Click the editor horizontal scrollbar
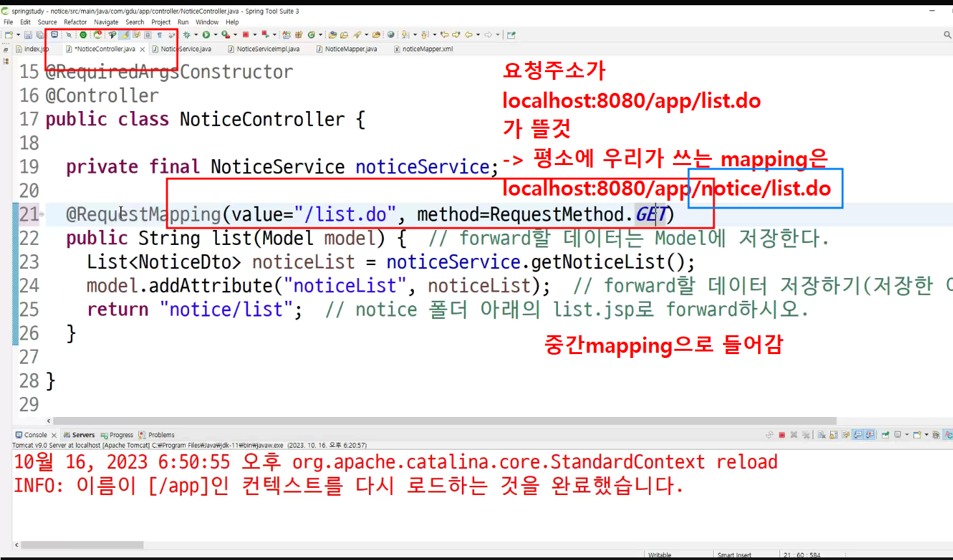Image resolution: width=953 pixels, height=560 pixels. (x=445, y=421)
